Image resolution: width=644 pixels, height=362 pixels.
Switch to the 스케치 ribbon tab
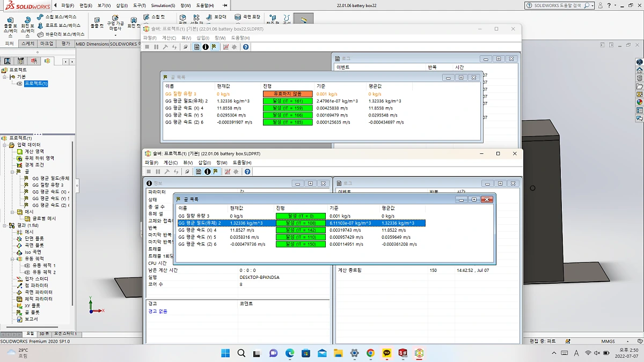point(28,43)
